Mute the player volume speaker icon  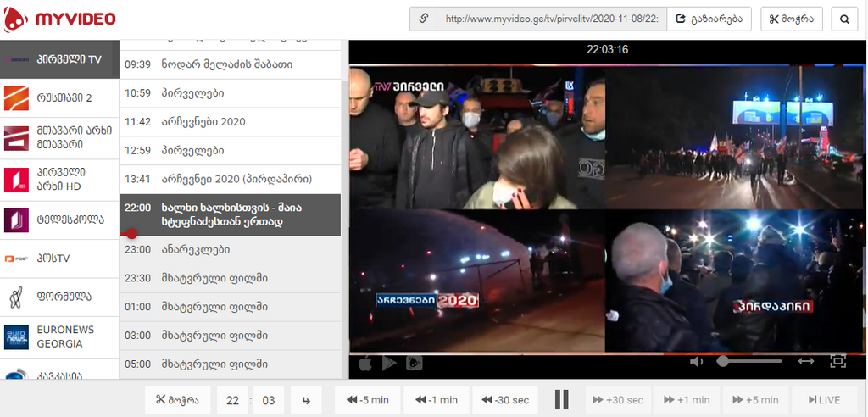click(x=697, y=362)
